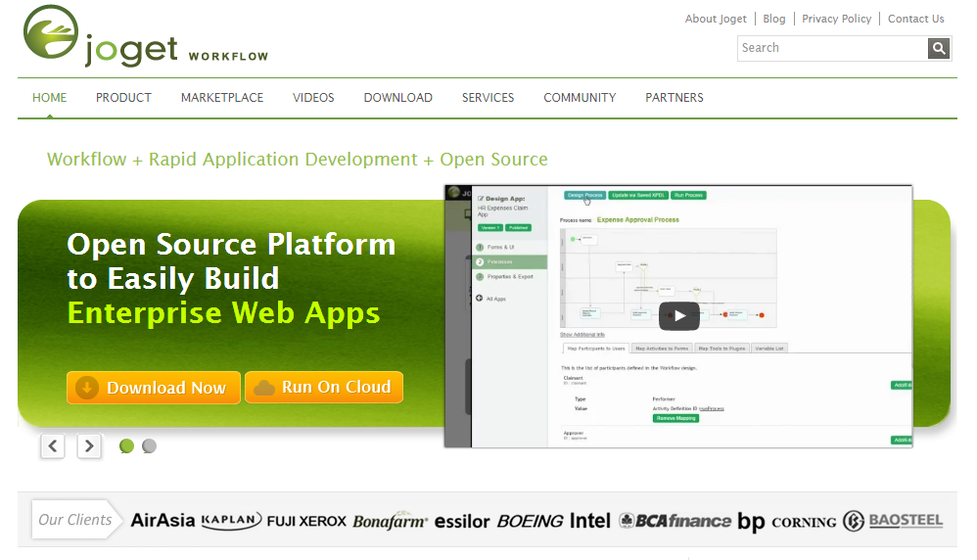Click the Run On Cloud button

click(x=324, y=387)
